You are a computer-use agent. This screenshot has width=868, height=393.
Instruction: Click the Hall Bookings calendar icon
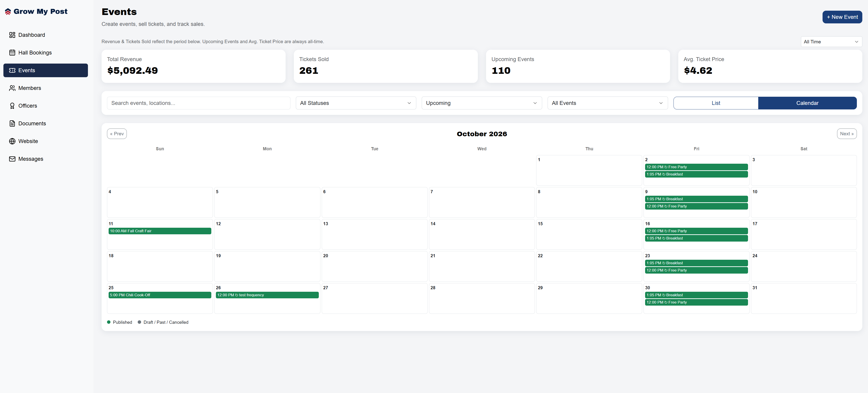coord(12,52)
